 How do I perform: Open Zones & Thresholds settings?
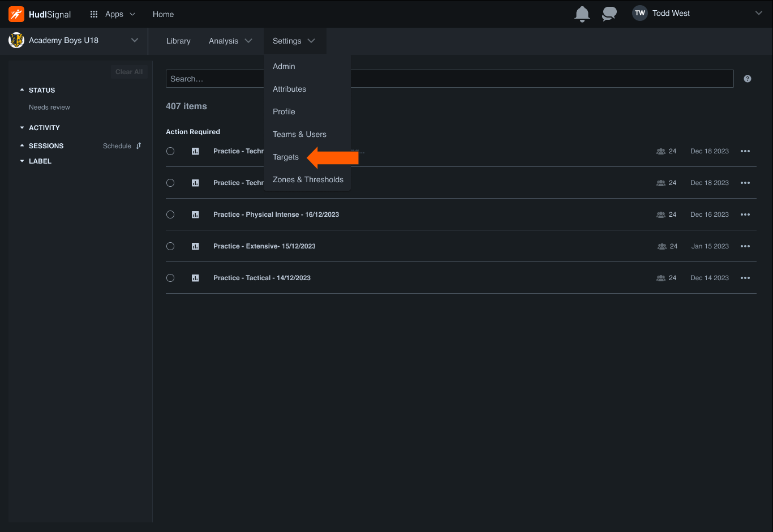308,179
